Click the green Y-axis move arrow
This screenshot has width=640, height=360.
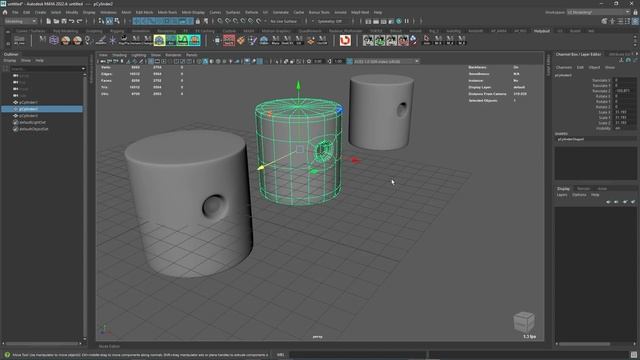pos(298,86)
